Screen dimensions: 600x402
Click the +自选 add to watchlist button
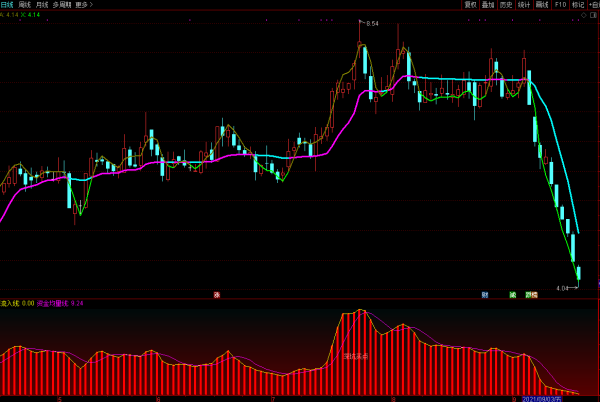(594, 4)
